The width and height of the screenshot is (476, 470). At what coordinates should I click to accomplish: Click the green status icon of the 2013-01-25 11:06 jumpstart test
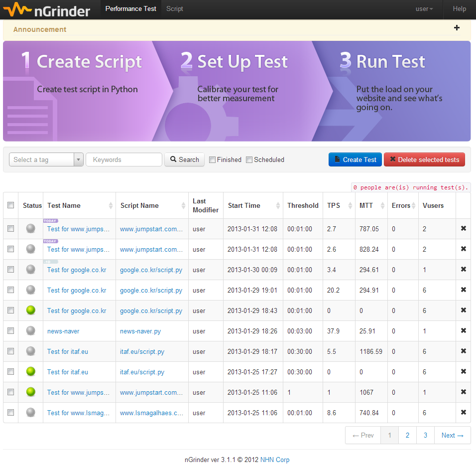coord(30,392)
